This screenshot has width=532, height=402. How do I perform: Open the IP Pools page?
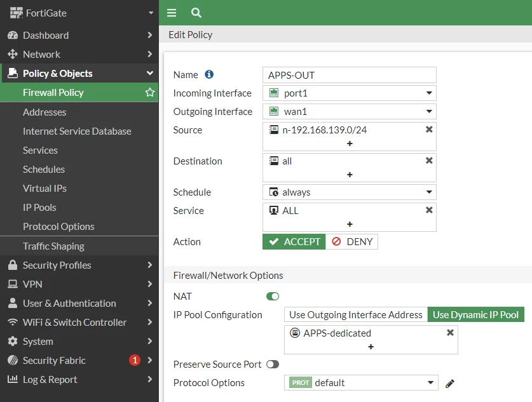pyautogui.click(x=79, y=207)
